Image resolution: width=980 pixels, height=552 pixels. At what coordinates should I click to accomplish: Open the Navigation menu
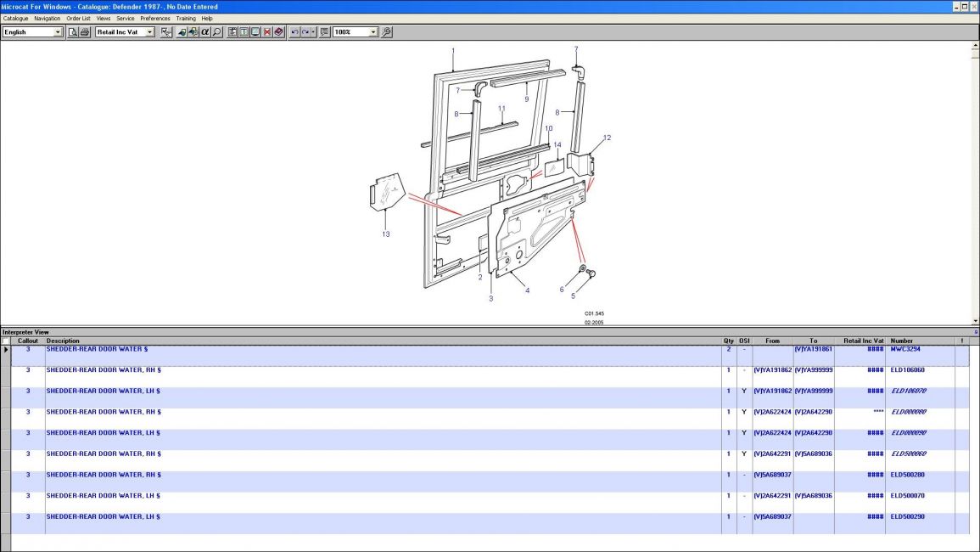[47, 18]
